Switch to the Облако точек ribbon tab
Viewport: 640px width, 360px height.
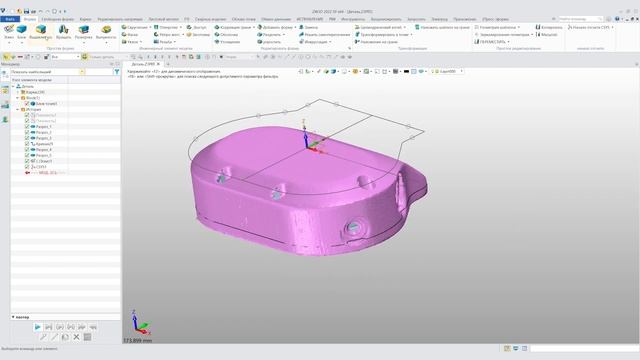point(243,19)
